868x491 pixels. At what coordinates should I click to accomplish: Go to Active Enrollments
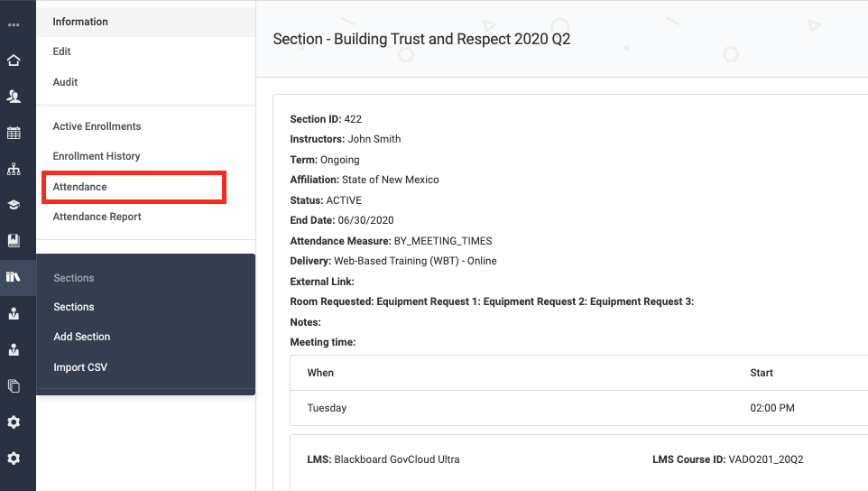pyautogui.click(x=97, y=126)
